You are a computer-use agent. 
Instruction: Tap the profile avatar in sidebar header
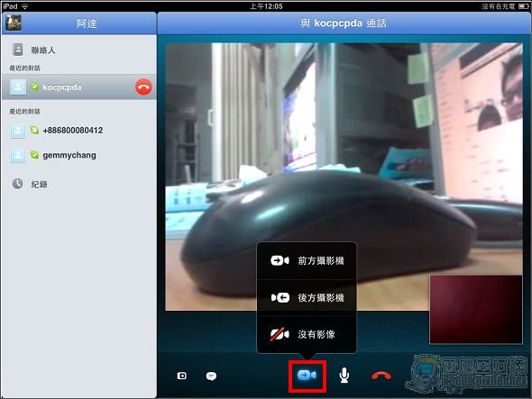pyautogui.click(x=14, y=23)
